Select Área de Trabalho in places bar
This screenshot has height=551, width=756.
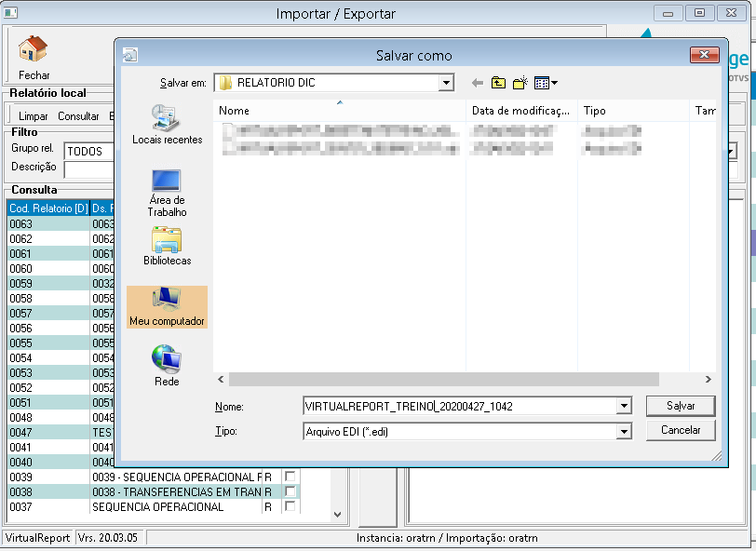coord(167,193)
